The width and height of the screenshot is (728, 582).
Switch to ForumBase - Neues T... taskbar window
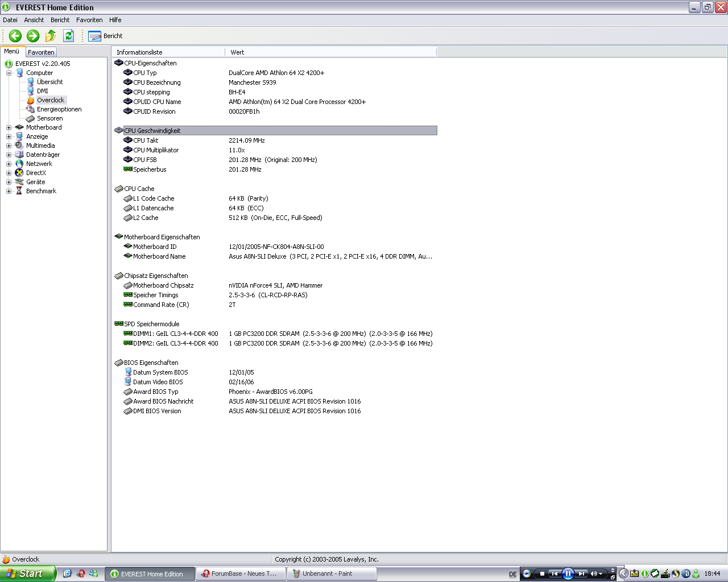click(241, 574)
